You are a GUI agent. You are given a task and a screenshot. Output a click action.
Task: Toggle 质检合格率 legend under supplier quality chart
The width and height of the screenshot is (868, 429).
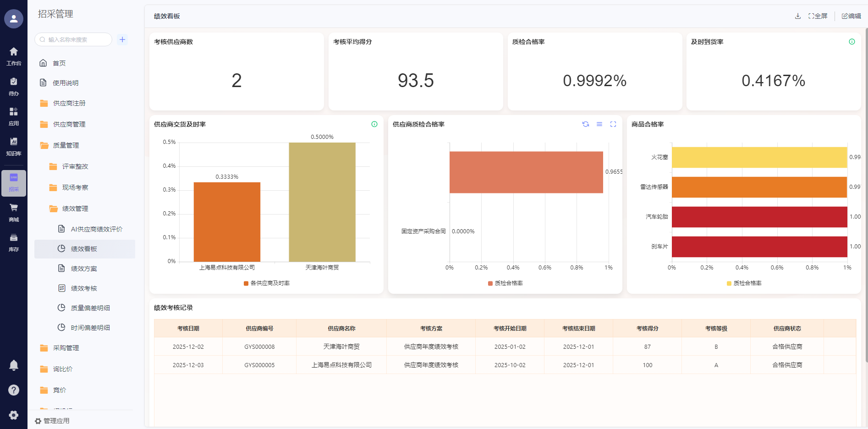(x=505, y=283)
